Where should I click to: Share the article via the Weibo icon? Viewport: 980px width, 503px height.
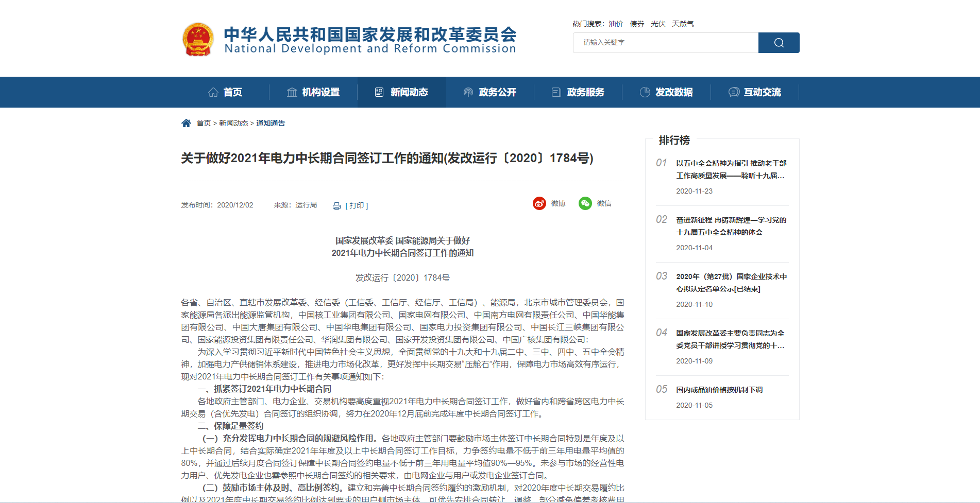point(539,203)
